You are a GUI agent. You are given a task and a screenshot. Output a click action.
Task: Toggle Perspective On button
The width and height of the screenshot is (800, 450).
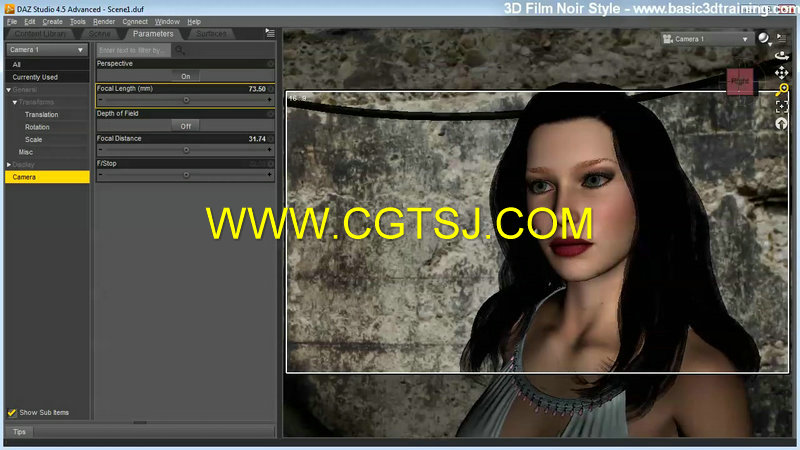pos(186,76)
